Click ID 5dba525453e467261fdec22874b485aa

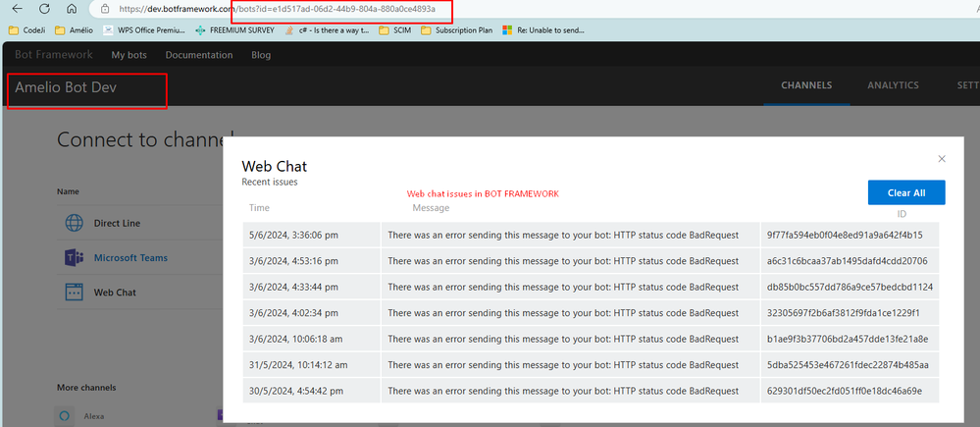click(848, 364)
